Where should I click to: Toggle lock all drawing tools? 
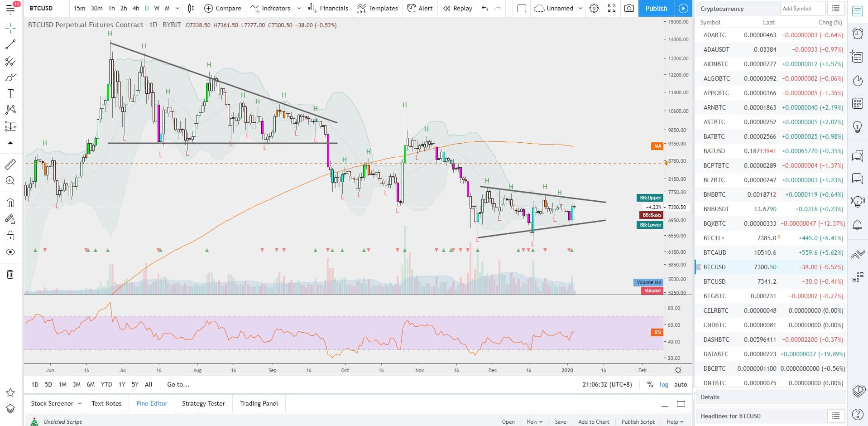tap(10, 236)
